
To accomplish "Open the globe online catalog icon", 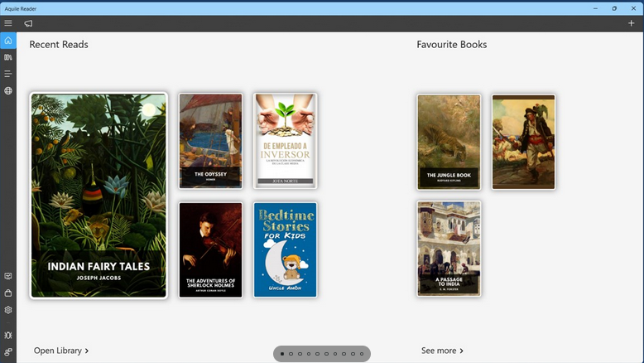I will [8, 91].
